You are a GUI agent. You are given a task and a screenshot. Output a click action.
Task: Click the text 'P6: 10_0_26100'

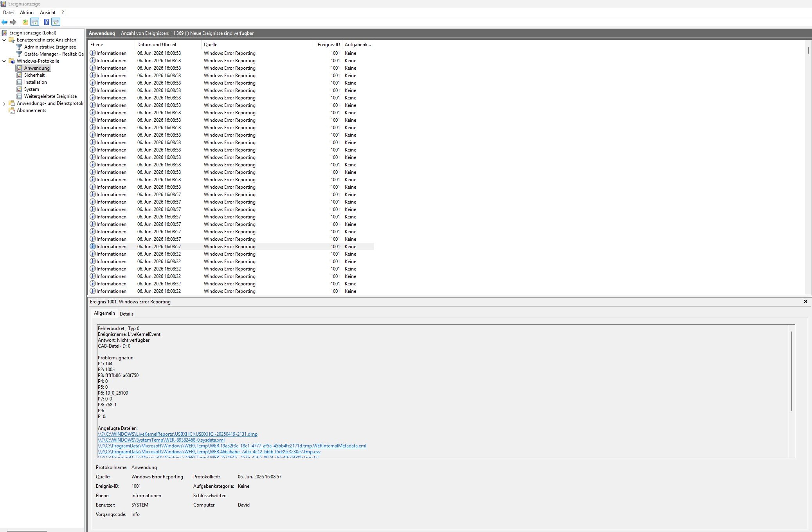point(113,393)
